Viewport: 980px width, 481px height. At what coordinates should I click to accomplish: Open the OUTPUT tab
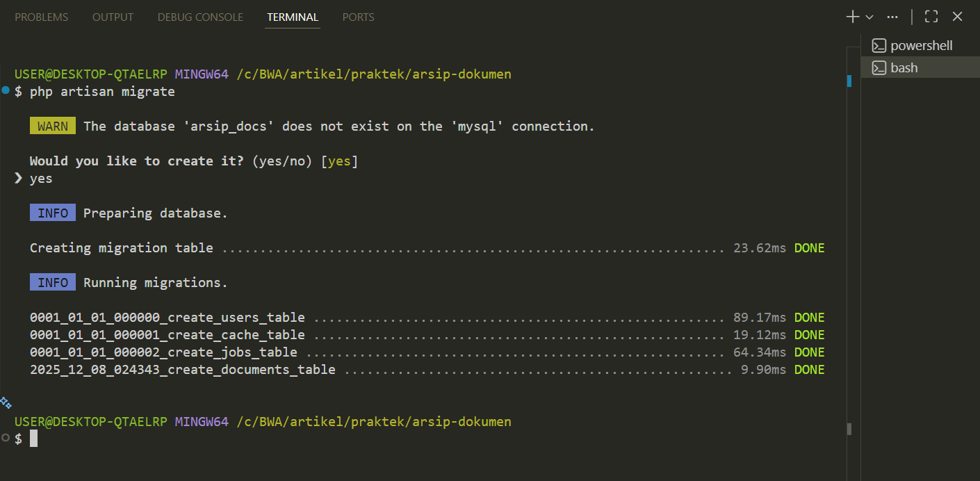point(113,17)
